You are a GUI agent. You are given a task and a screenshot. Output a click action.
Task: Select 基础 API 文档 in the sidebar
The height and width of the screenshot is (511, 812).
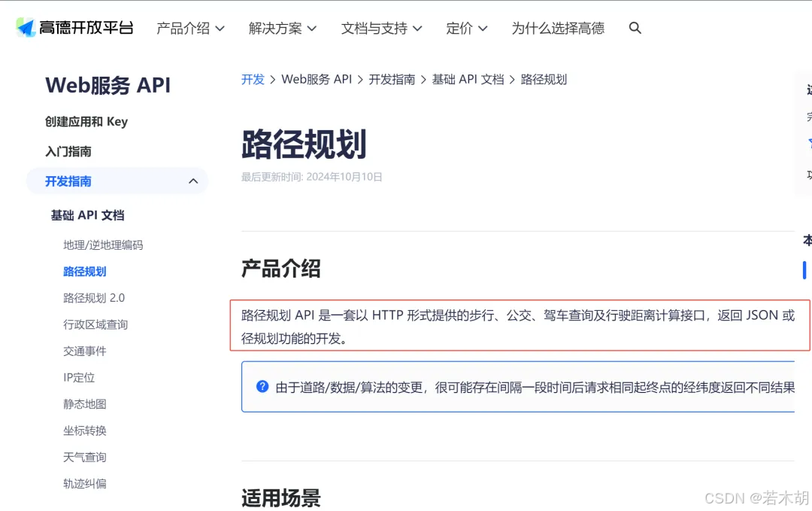tap(87, 215)
